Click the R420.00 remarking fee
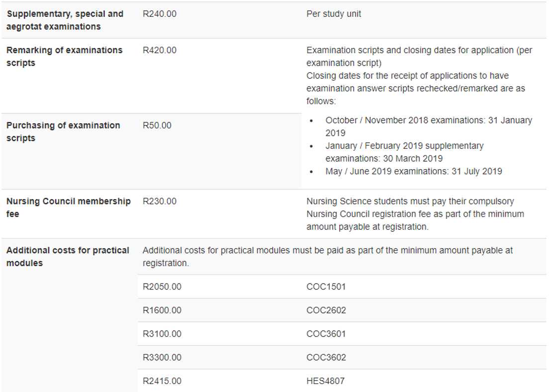This screenshot has width=557, height=392. (x=159, y=50)
